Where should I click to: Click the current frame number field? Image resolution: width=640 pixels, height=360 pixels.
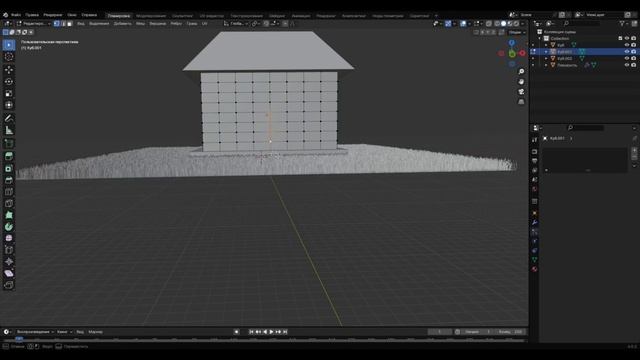[x=440, y=332]
